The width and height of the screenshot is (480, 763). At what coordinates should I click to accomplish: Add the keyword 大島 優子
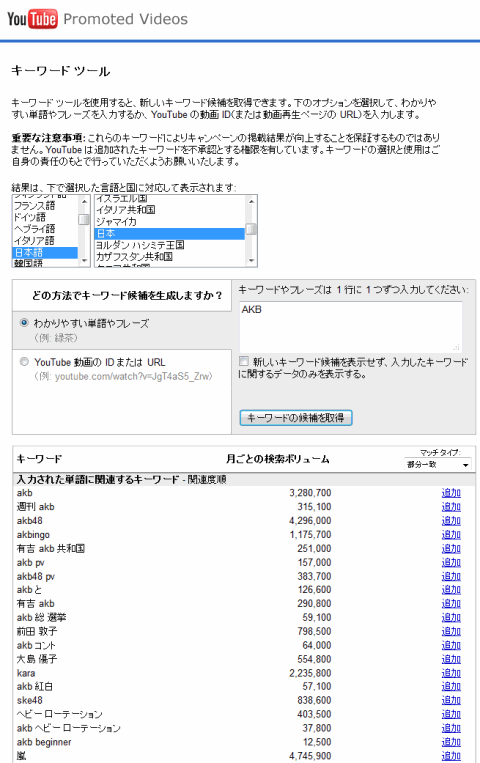451,659
